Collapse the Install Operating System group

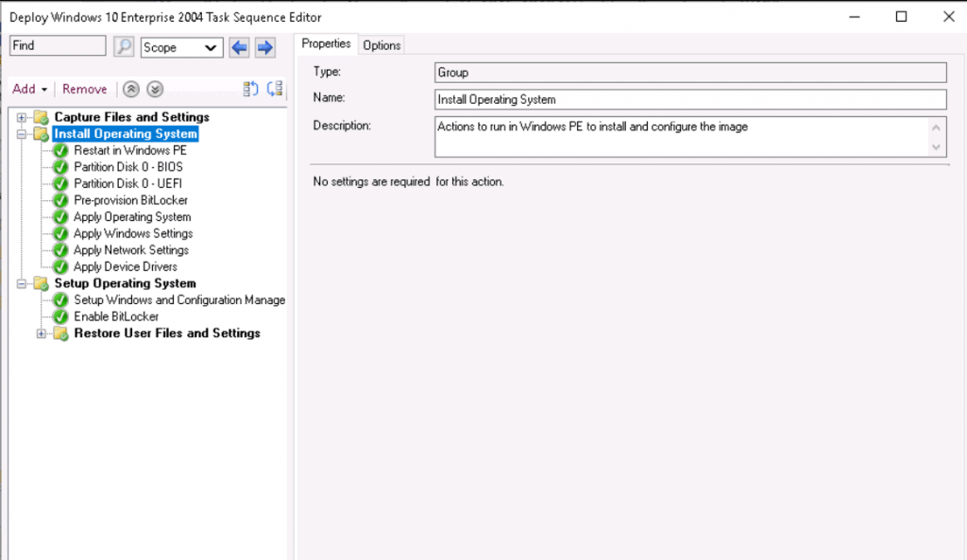pos(22,134)
